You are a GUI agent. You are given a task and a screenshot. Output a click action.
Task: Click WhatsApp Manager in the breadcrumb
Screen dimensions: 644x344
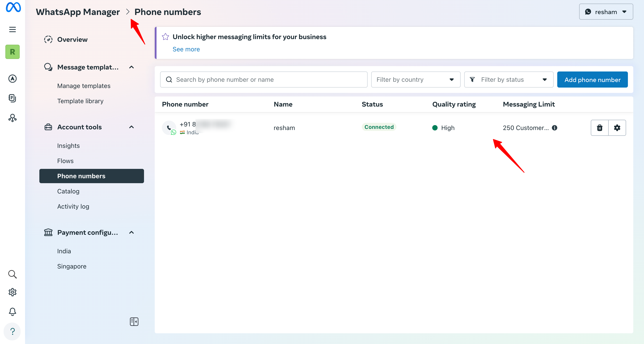tap(78, 12)
